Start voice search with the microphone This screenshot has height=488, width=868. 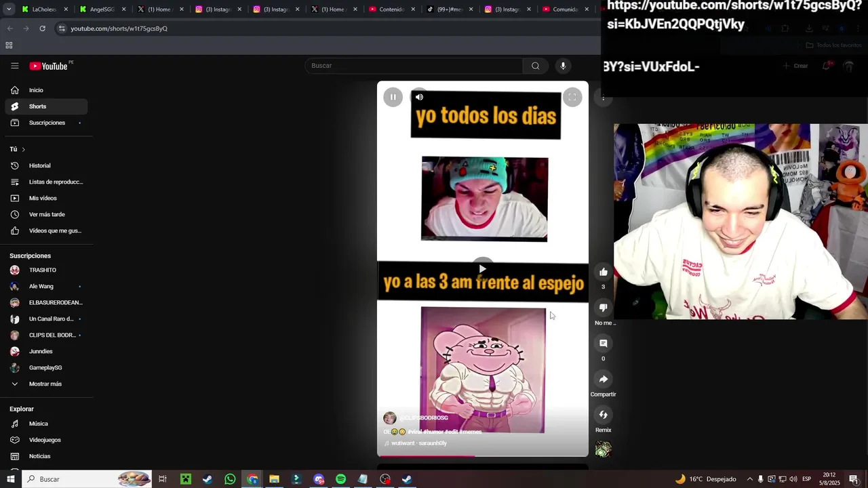563,66
